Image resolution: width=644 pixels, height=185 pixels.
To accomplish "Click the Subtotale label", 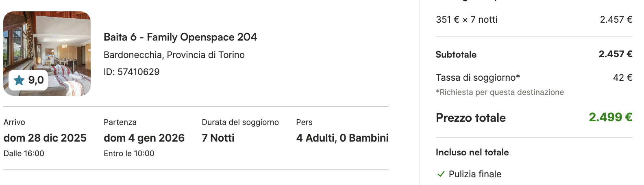I will pyautogui.click(x=456, y=54).
